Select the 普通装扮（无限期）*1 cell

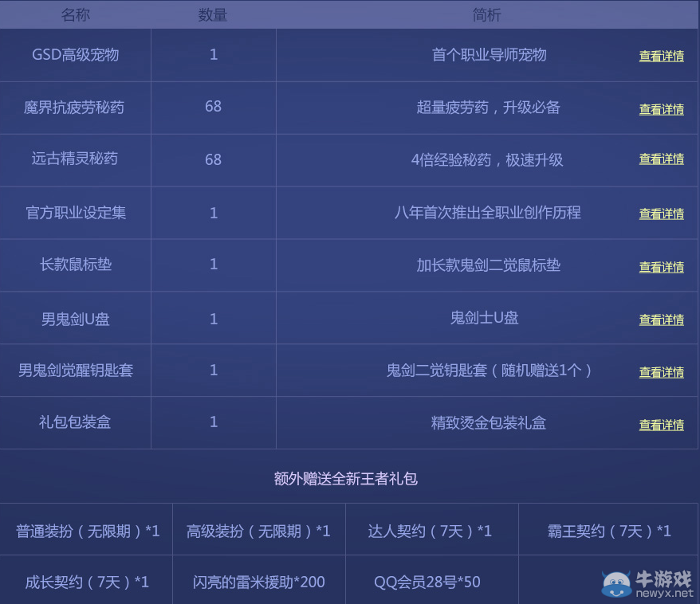[x=88, y=531]
